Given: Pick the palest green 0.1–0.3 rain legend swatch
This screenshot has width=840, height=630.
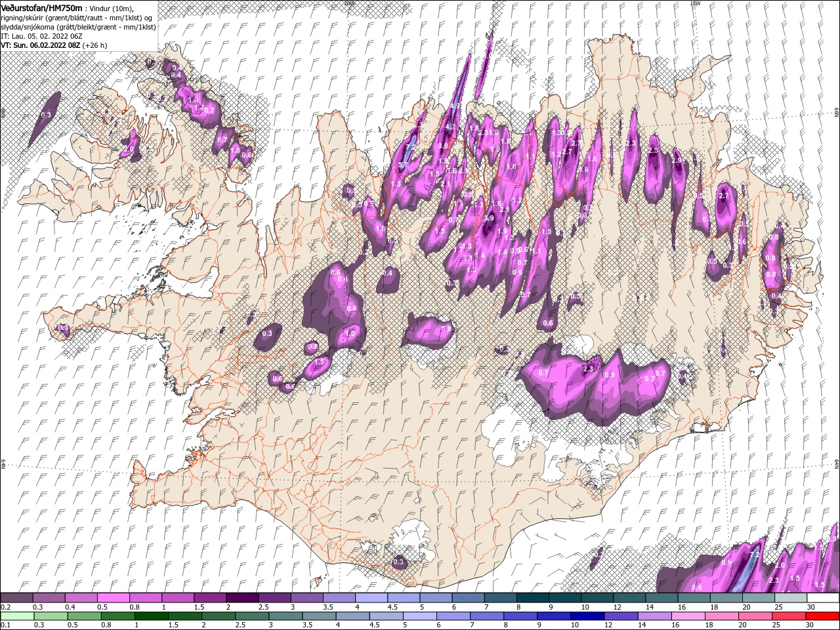Looking at the screenshot, I should tap(16, 616).
